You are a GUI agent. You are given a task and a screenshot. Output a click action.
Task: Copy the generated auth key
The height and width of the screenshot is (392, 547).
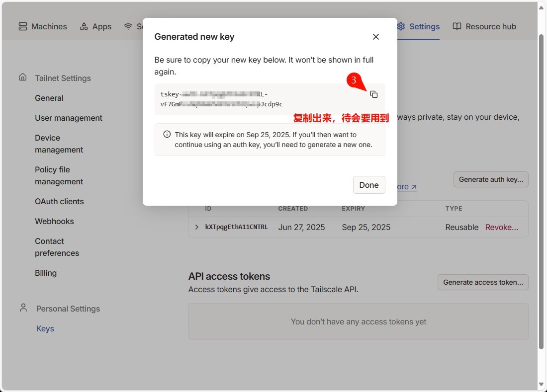(373, 94)
